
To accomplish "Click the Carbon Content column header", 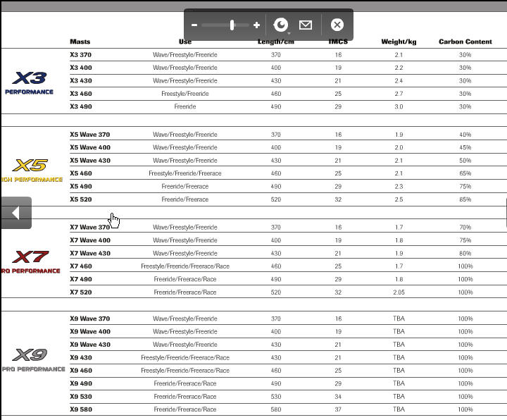I will click(465, 42).
